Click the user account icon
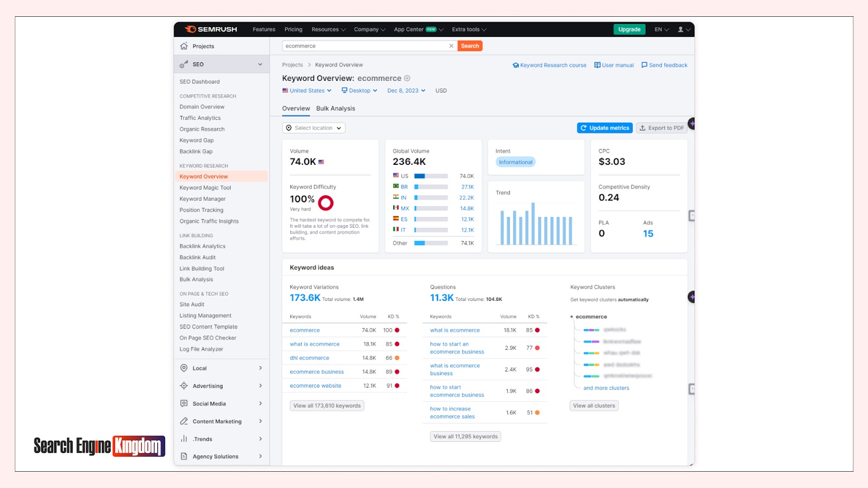This screenshot has height=488, width=868. (680, 29)
